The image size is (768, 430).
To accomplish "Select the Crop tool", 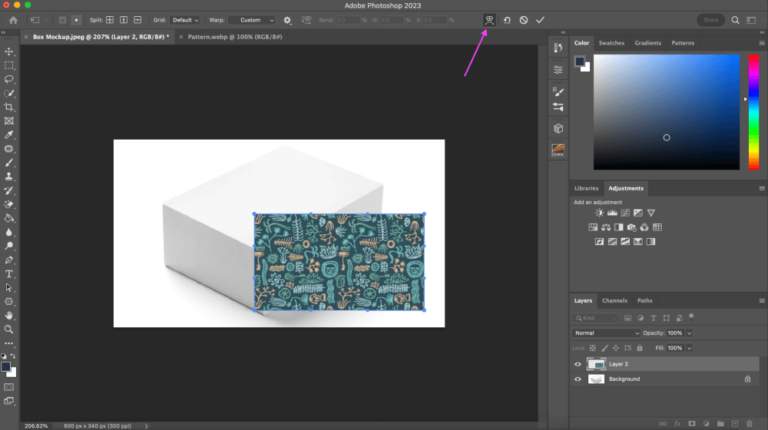I will (x=9, y=107).
